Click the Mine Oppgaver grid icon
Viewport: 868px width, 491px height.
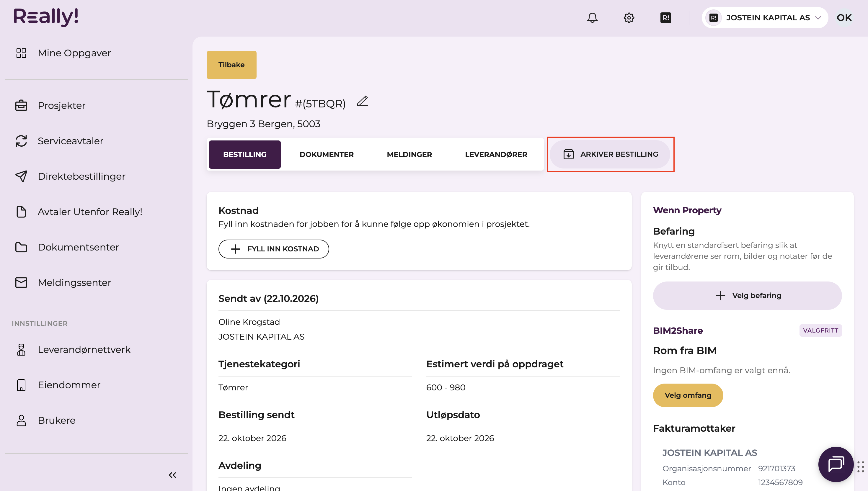tap(21, 53)
